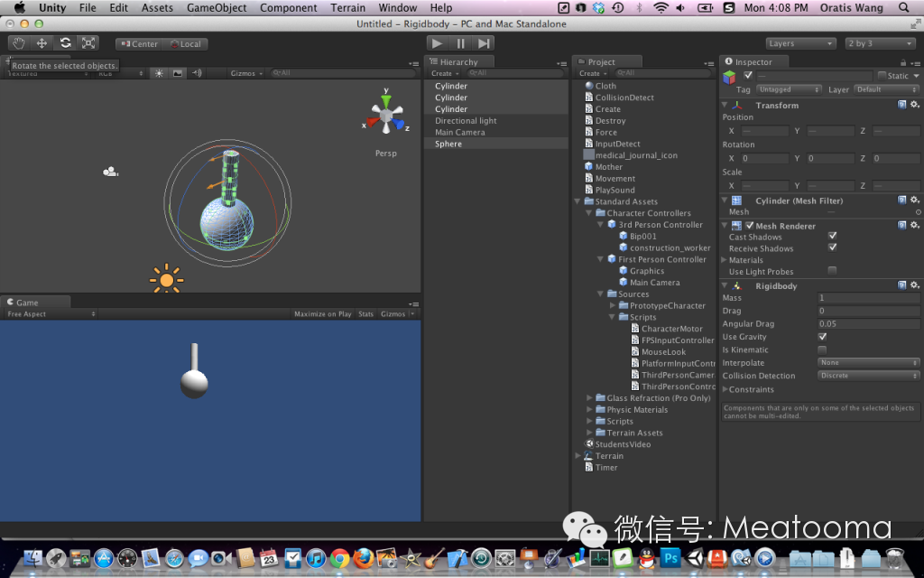Image resolution: width=924 pixels, height=578 pixels.
Task: Open the Layer dropdown showing Default
Action: (886, 89)
